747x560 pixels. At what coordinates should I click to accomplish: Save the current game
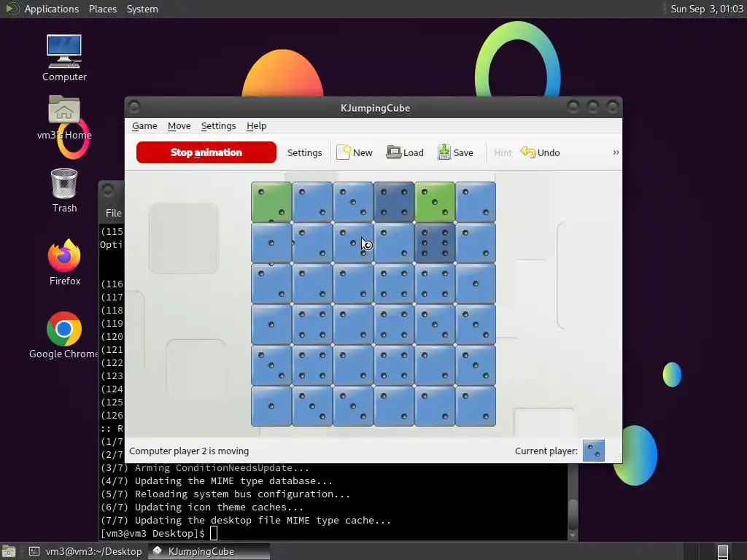455,153
